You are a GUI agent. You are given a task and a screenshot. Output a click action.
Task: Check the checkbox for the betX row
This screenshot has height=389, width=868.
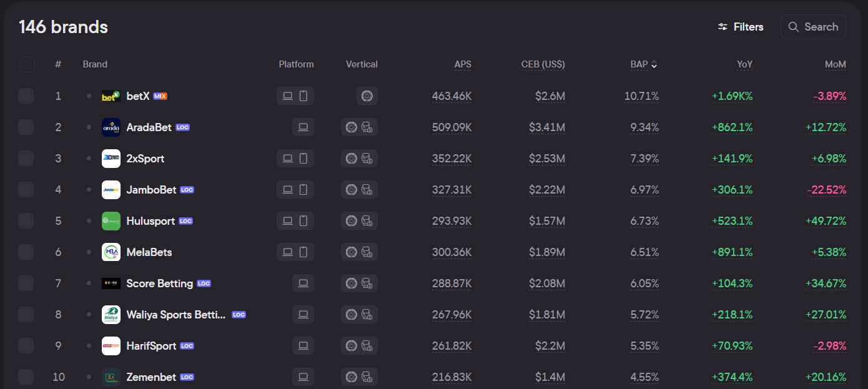pyautogui.click(x=26, y=96)
